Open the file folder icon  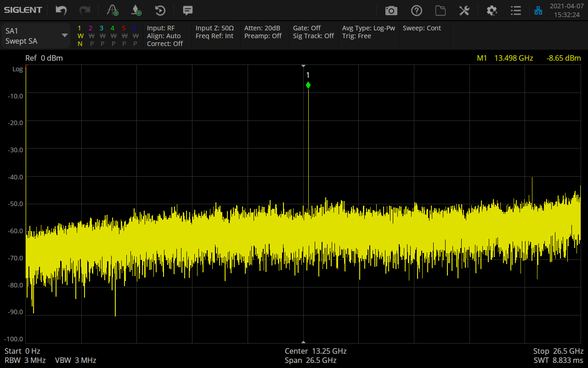point(441,11)
